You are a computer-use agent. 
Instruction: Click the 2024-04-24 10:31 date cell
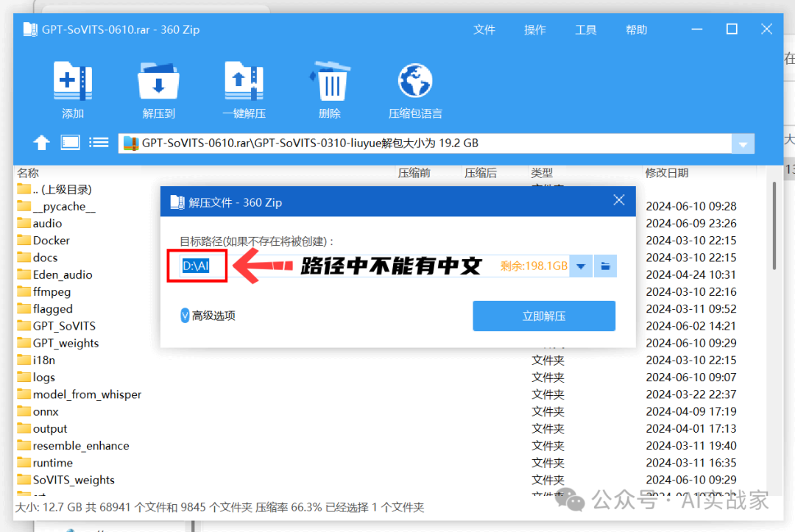pos(691,274)
